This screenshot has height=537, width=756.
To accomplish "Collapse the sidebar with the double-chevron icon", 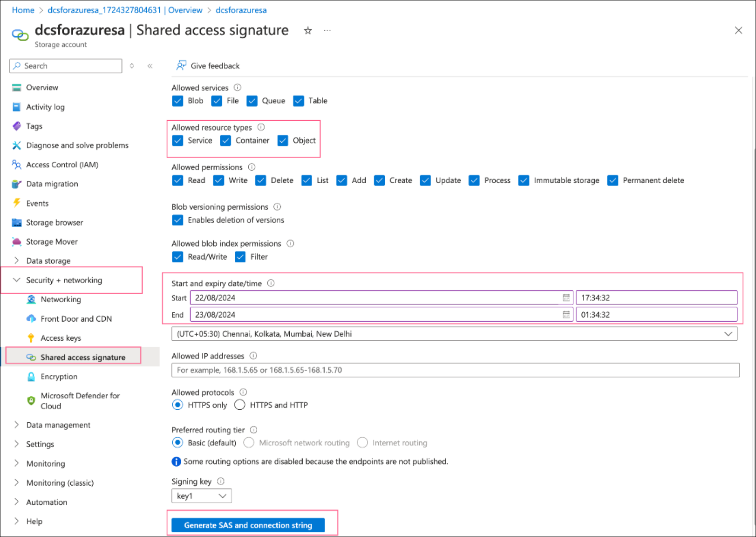I will [150, 66].
